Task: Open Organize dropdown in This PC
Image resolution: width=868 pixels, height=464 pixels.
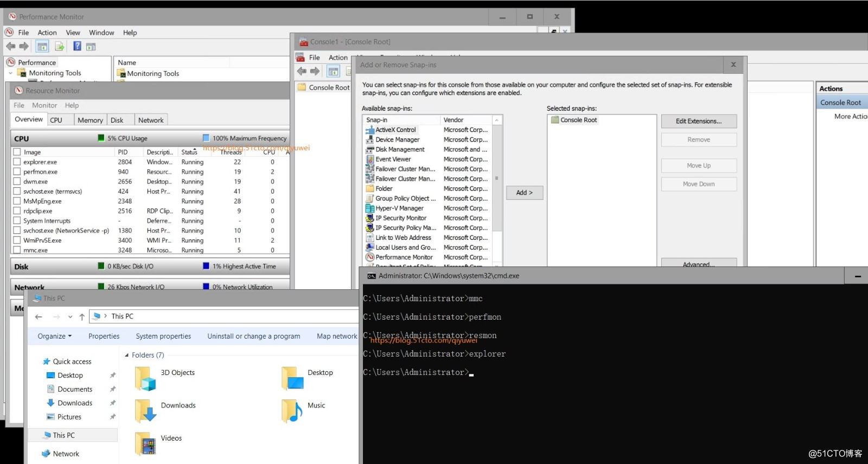Action: [54, 336]
